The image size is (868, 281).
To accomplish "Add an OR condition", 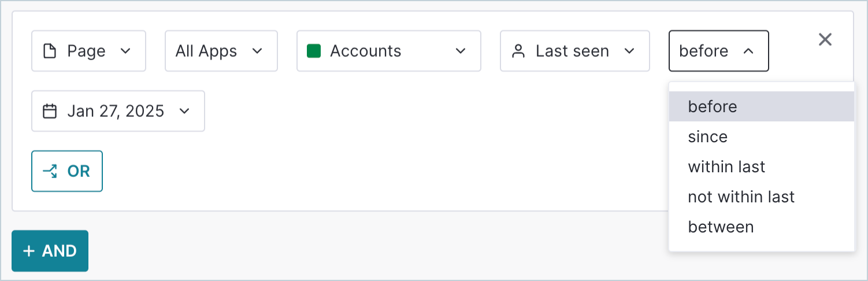I will tap(67, 171).
